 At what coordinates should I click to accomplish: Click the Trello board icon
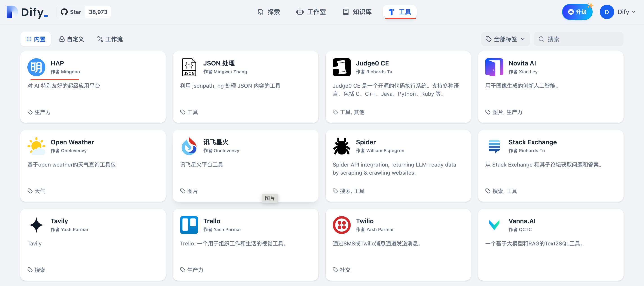[189, 225]
